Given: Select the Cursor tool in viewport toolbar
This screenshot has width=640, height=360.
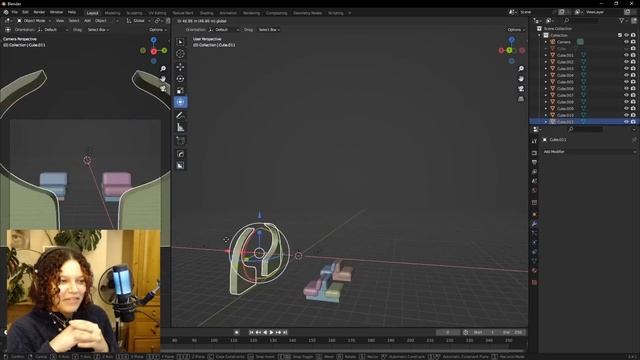Looking at the screenshot, I should [180, 54].
